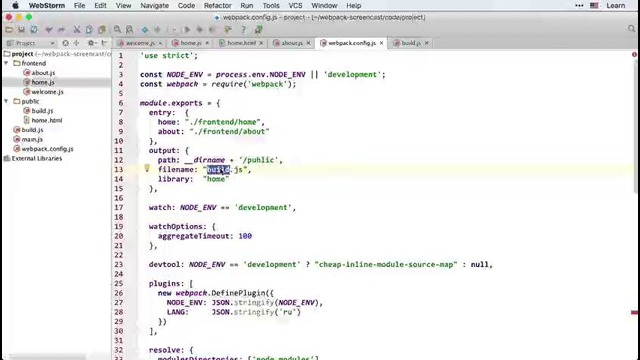Image resolution: width=640 pixels, height=360 pixels.
Task: Open the Tools menu
Action: coord(271,6)
